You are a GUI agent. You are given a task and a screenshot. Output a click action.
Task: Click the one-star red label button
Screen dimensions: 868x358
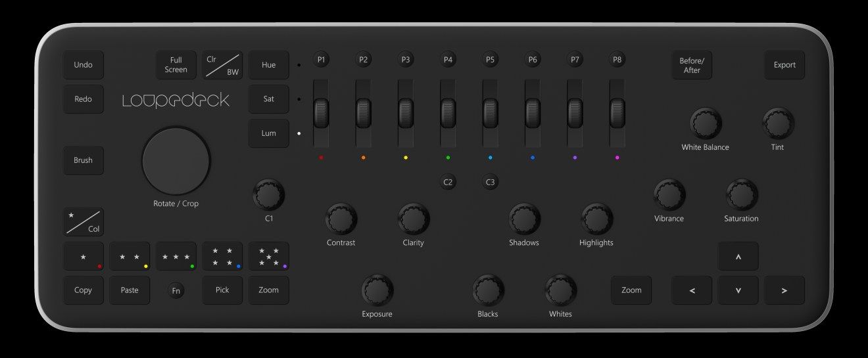tap(84, 256)
